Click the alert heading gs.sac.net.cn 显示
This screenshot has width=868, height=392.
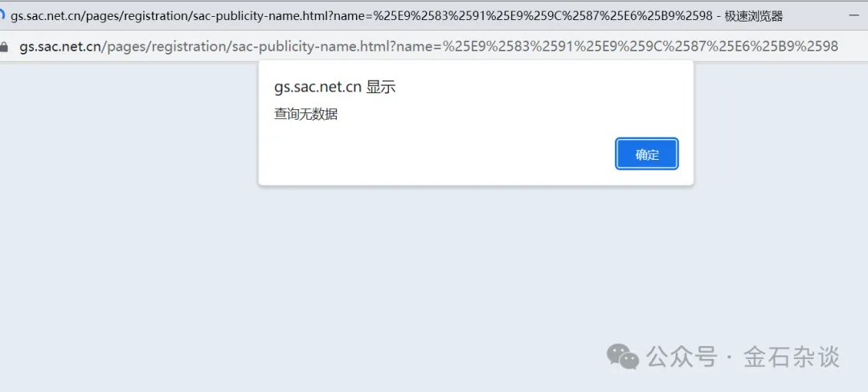click(335, 88)
